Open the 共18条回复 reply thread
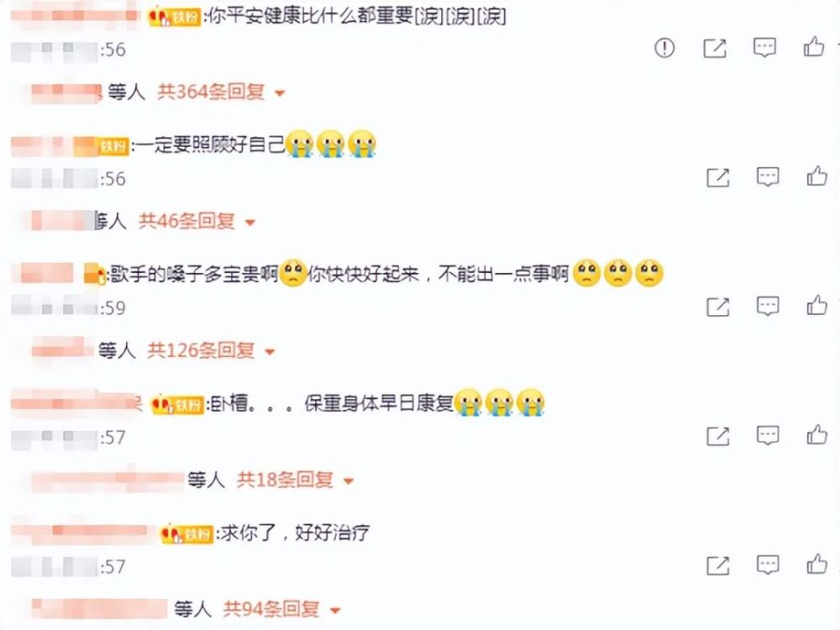This screenshot has height=630, width=840. (295, 480)
